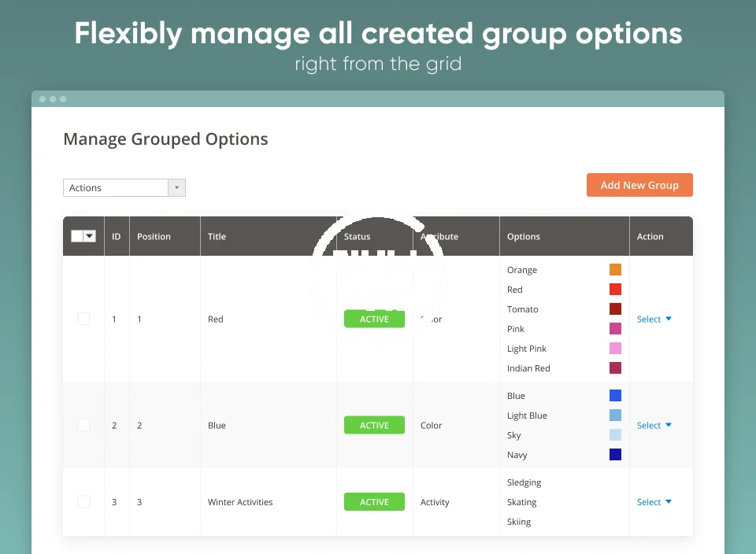
Task: Click the Indian Red color swatch
Action: (615, 368)
